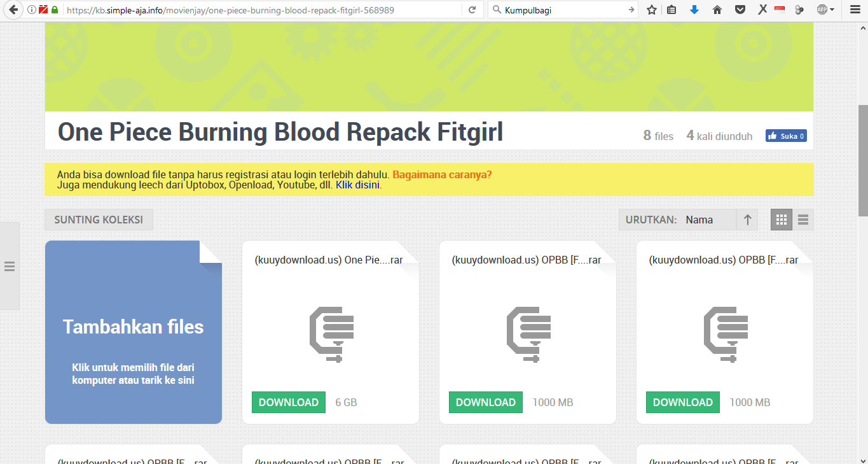Switch to list view icon
This screenshot has width=868, height=464.
point(803,220)
